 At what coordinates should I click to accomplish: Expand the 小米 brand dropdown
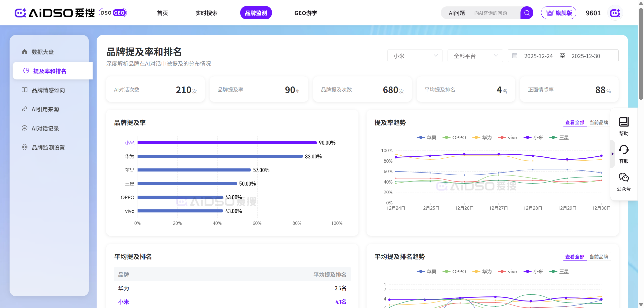[415, 56]
